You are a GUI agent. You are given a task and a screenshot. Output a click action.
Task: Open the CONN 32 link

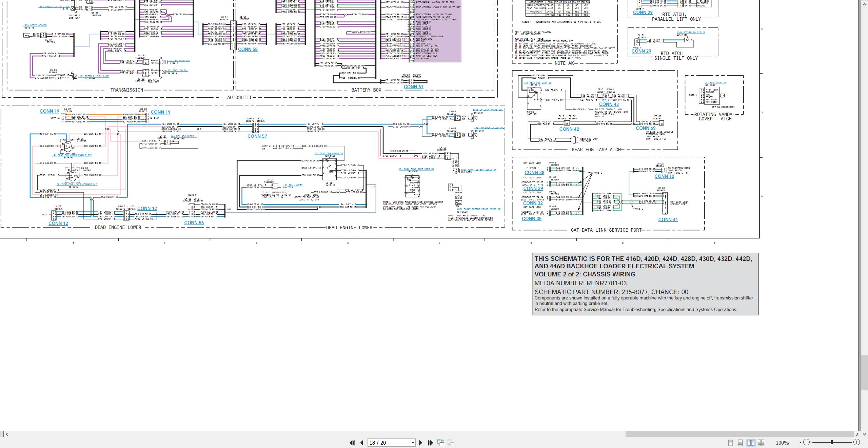533,203
